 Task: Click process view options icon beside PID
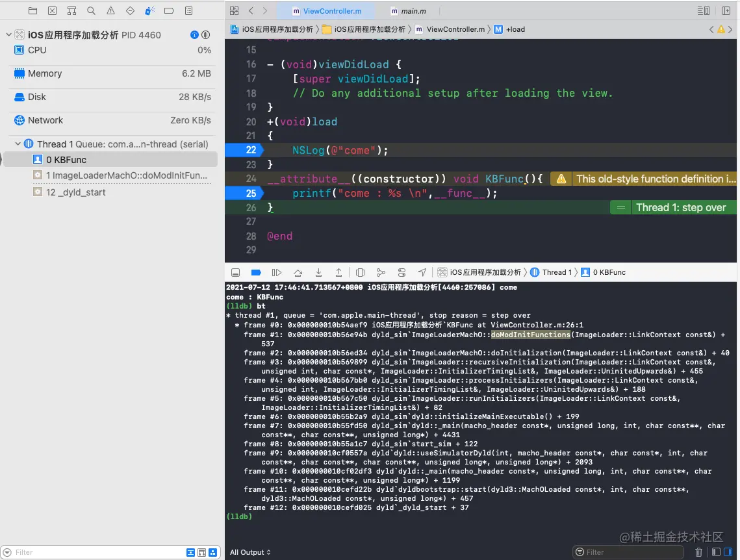(x=206, y=34)
